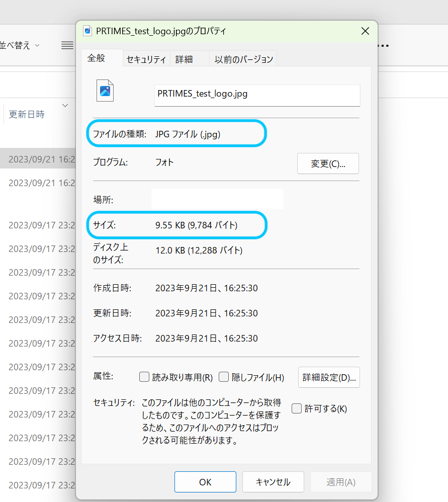Check the 許可する(K) unblock checkbox
448x502 pixels.
297,408
